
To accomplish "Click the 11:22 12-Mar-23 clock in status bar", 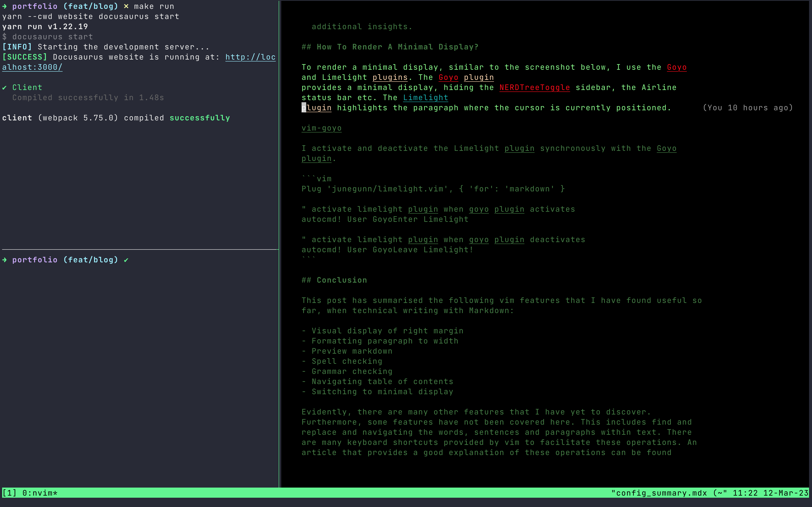I will pos(770,493).
